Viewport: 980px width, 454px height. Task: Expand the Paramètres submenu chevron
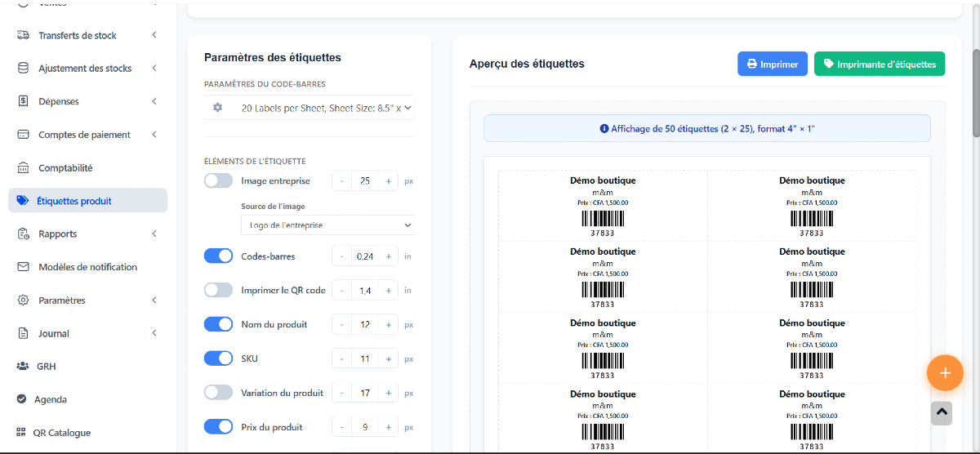pyautogui.click(x=154, y=300)
